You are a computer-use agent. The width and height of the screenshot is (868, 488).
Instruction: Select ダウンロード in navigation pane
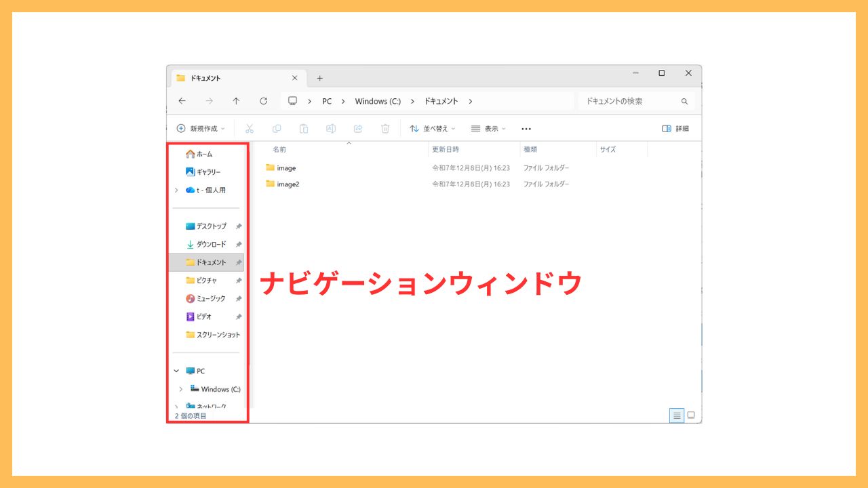pos(211,244)
